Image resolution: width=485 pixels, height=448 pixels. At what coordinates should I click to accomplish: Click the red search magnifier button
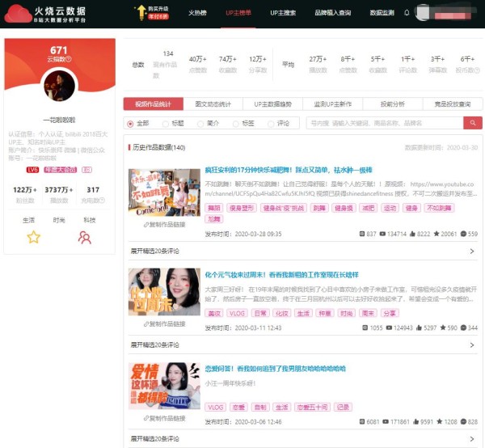point(473,123)
